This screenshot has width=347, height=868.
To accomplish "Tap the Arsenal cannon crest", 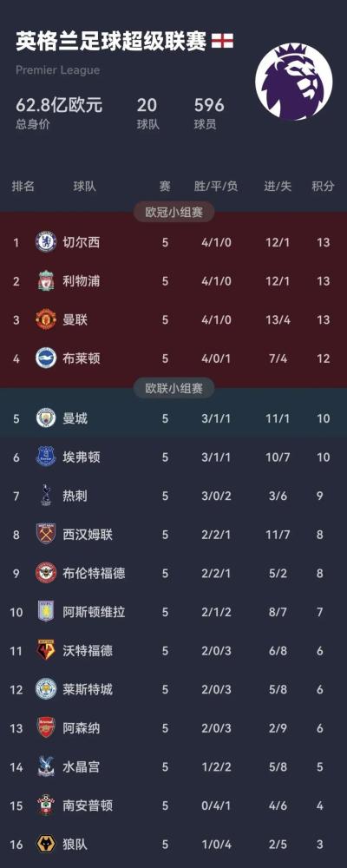I will 46,727.
